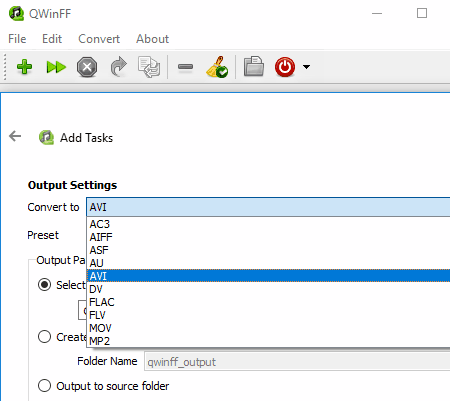The image size is (450, 401).
Task: Remove selected task with minus icon
Action: [185, 67]
